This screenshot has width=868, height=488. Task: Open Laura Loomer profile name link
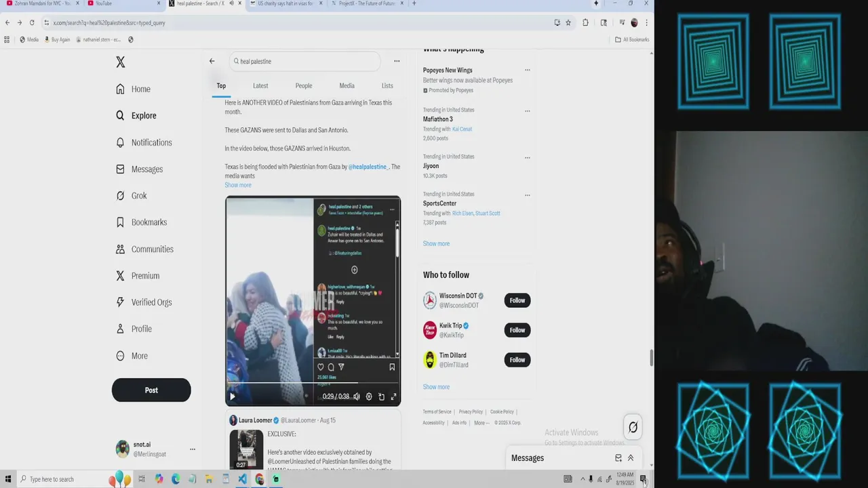click(255, 420)
